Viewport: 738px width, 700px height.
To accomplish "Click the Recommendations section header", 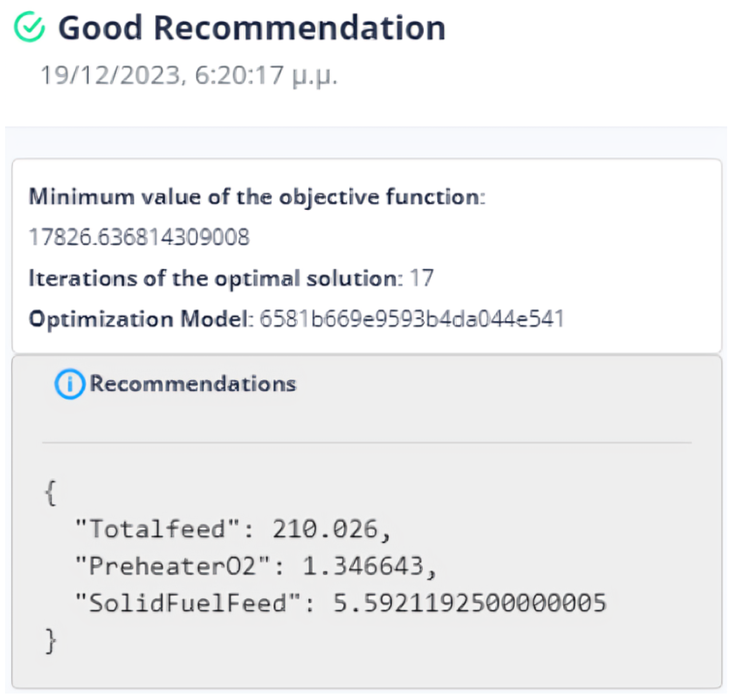I will point(193,384).
